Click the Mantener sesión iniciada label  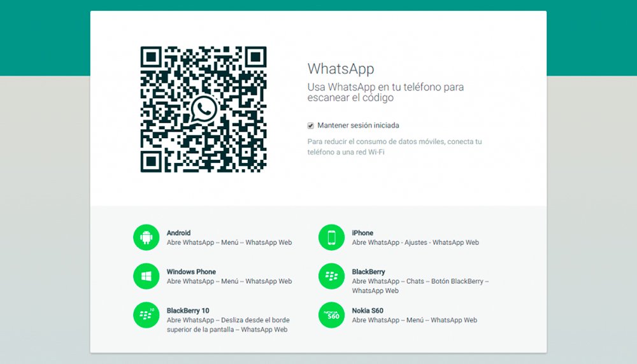[x=358, y=125]
